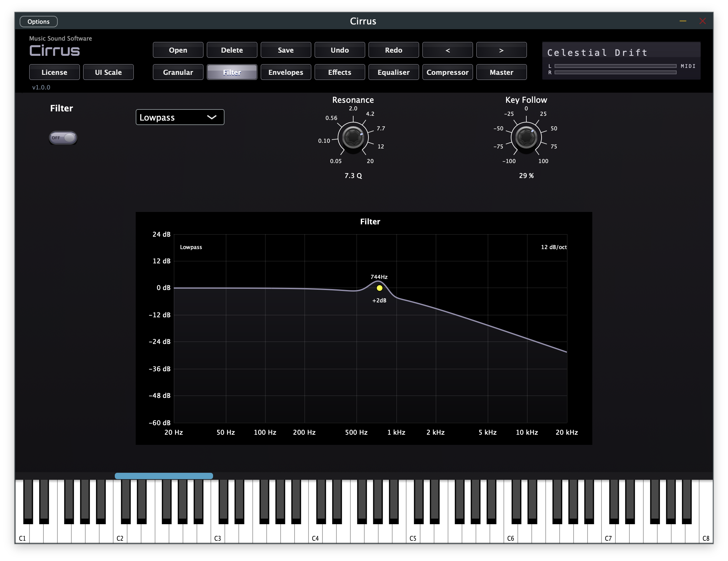This screenshot has width=728, height=561.
Task: Click the yellow filter cutoff point
Action: coord(379,288)
